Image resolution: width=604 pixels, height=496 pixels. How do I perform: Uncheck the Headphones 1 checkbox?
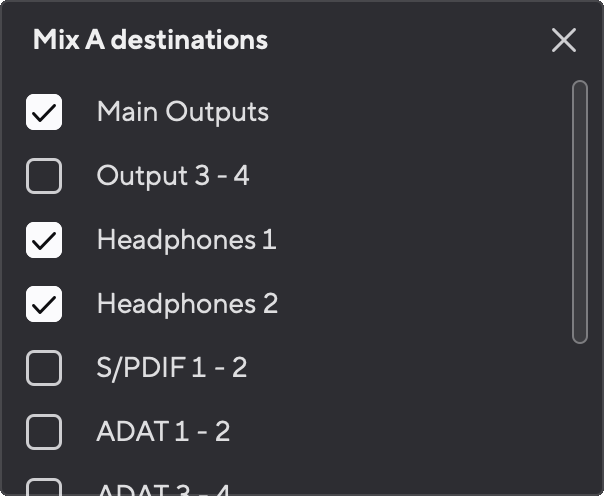[x=44, y=240]
